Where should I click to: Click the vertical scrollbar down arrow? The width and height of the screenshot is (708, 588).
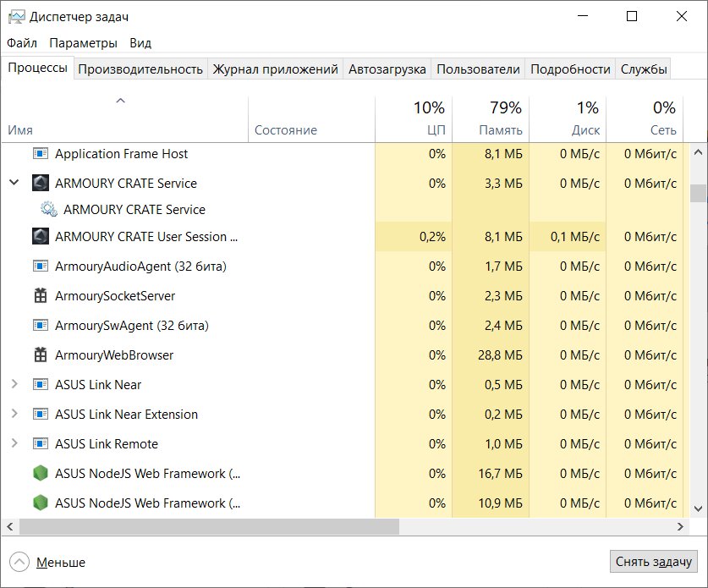coord(698,509)
